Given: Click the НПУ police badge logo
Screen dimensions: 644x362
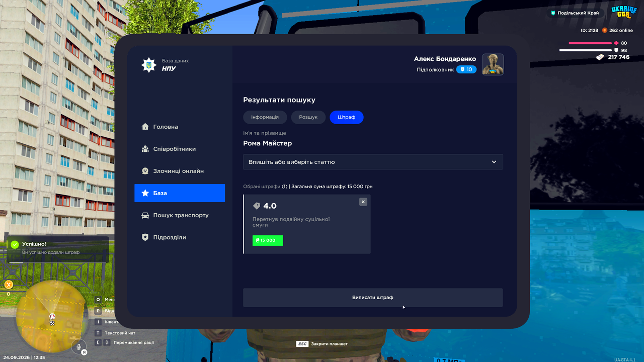Looking at the screenshot, I should 148,64.
